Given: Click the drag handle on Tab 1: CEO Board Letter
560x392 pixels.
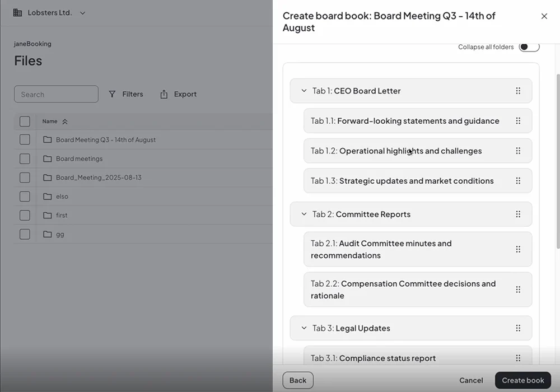Looking at the screenshot, I should coord(518,90).
